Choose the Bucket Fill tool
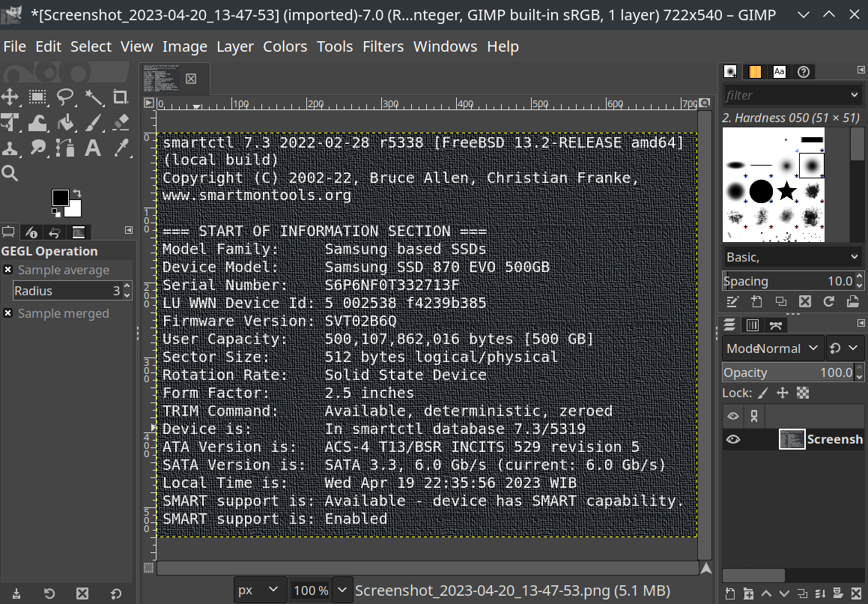Image resolution: width=868 pixels, height=604 pixels. pos(65,122)
